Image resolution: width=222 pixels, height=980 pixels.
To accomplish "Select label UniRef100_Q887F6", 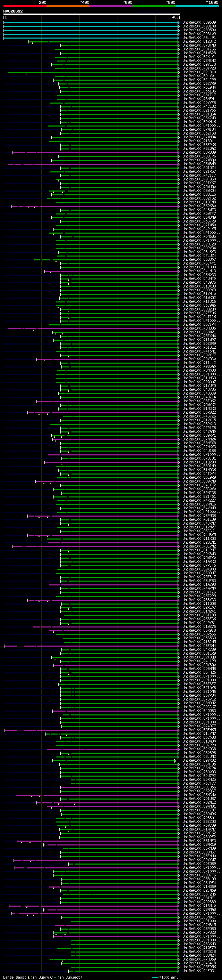I will click(199, 875).
